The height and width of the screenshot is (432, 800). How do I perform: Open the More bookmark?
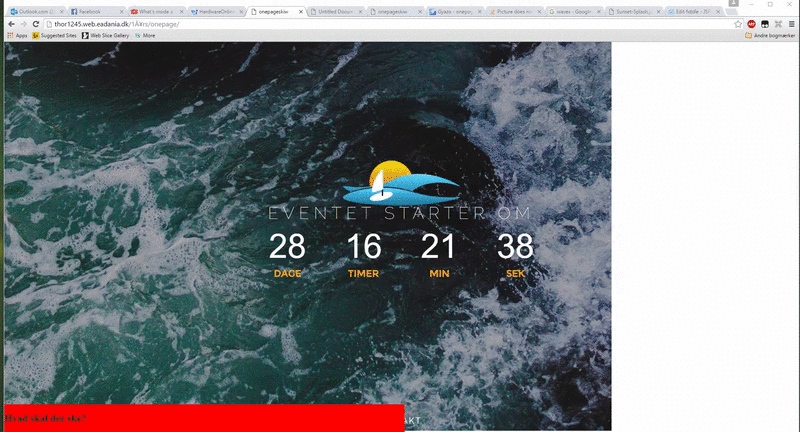[x=145, y=36]
